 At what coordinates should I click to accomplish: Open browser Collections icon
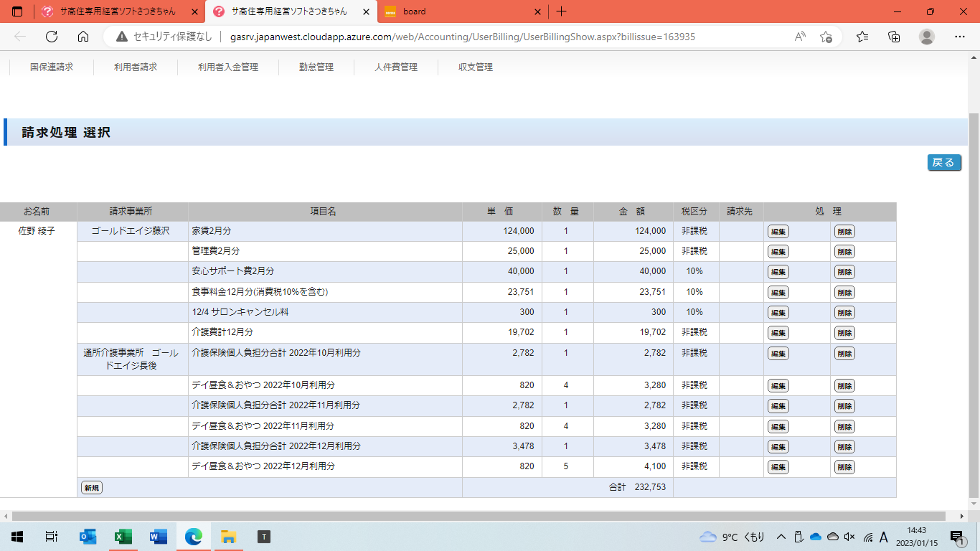(894, 37)
